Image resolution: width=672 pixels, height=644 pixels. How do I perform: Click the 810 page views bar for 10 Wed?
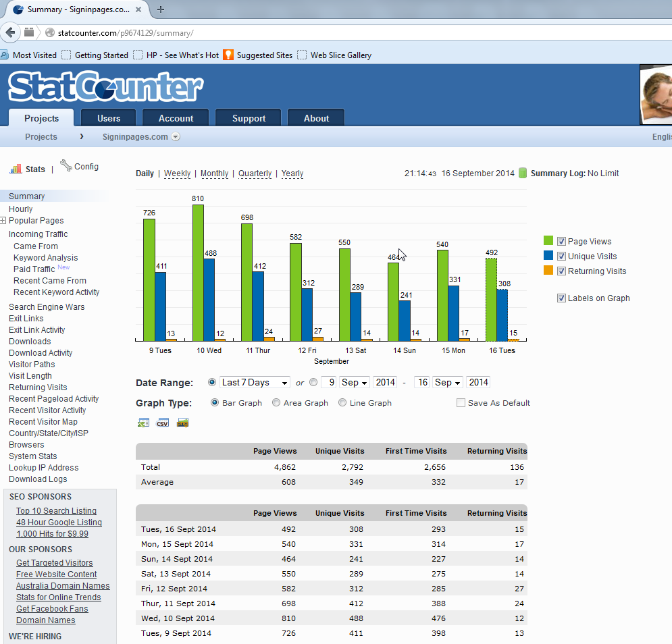tap(198, 273)
